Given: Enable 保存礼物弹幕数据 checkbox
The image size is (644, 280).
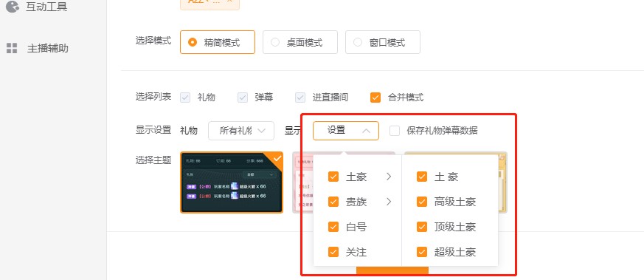Looking at the screenshot, I should coord(395,131).
